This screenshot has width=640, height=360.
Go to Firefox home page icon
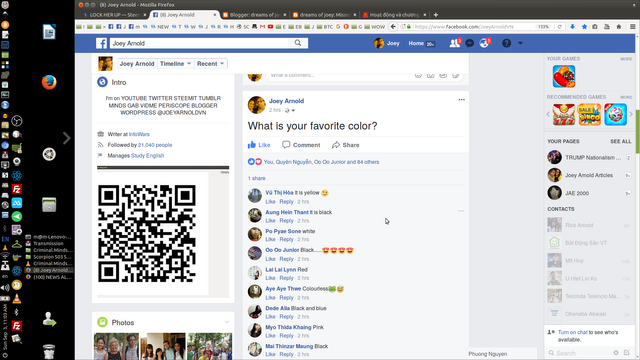tap(619, 27)
